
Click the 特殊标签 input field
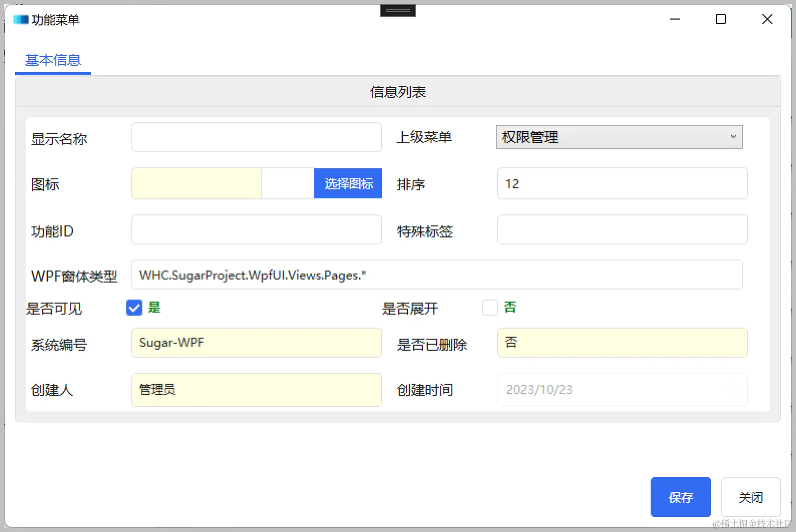[x=623, y=230]
